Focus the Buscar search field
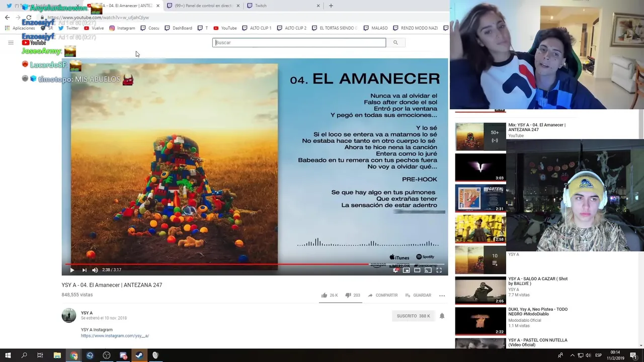Screen dimensions: 644x362 click(x=299, y=42)
